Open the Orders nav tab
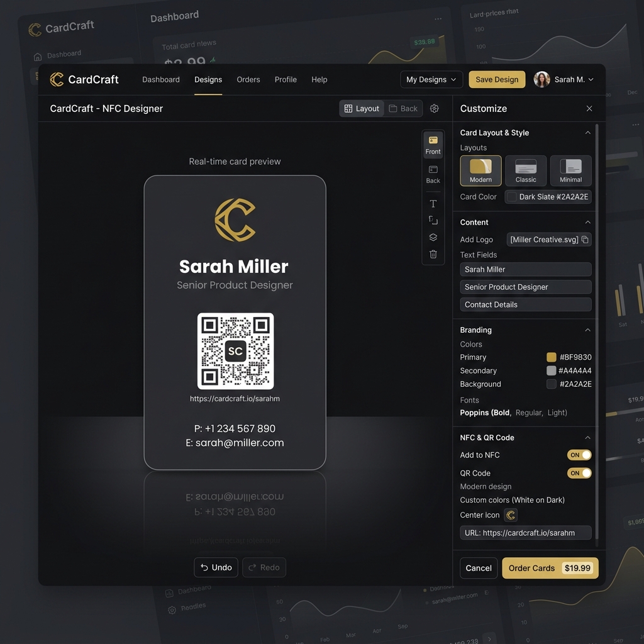The image size is (644, 644). tap(248, 79)
